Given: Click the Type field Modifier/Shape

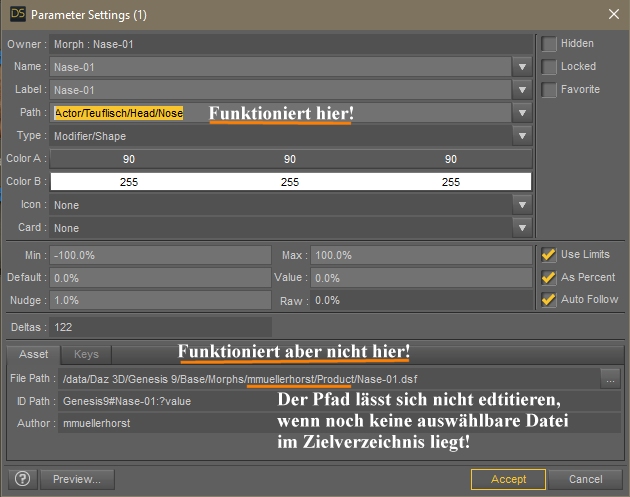Looking at the screenshot, I should 280,136.
